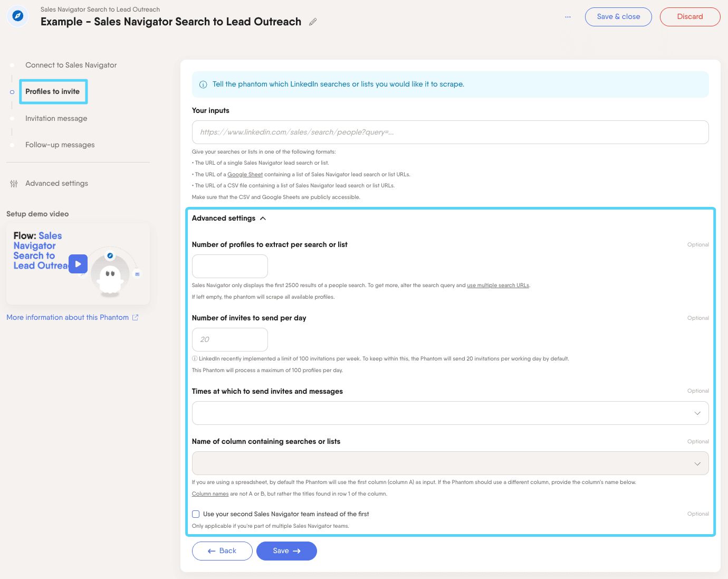728x579 pixels.
Task: Open the Name of column dropdown
Action: pyautogui.click(x=450, y=463)
